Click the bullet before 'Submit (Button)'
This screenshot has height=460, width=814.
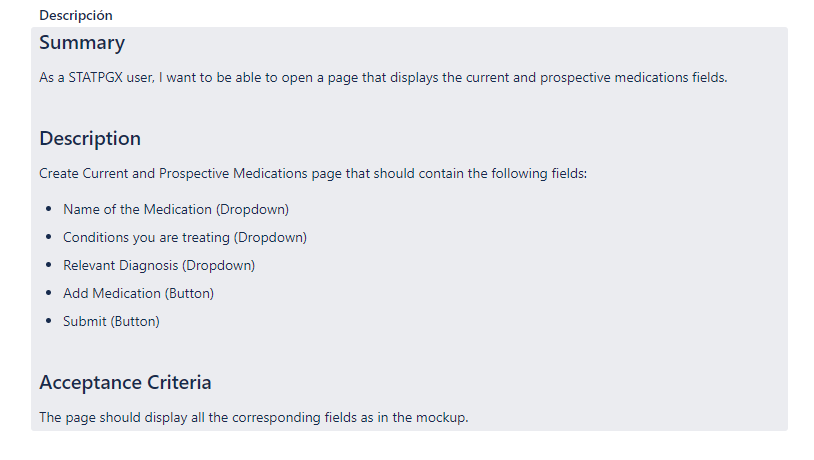(x=50, y=322)
